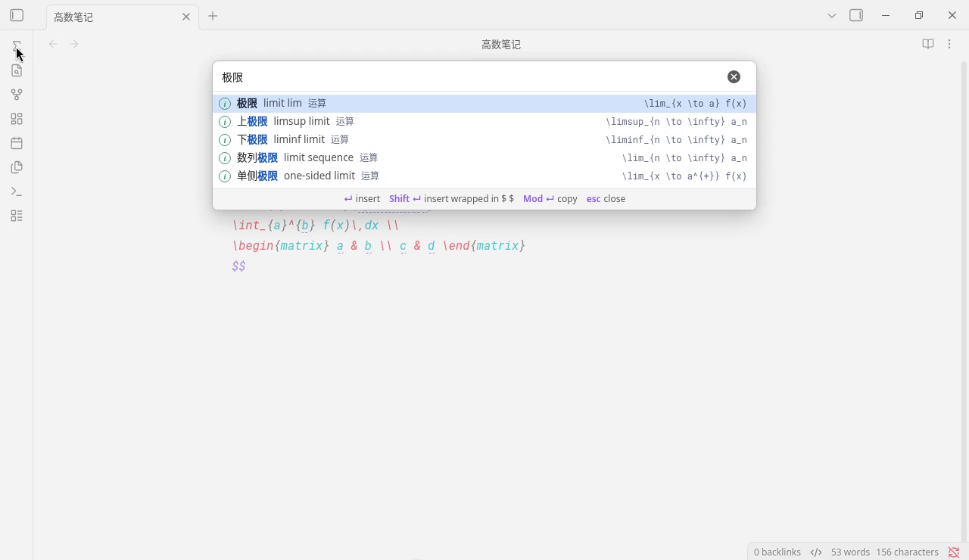The image size is (969, 560).
Task: Restore down the Obsidian window
Action: [x=919, y=15]
